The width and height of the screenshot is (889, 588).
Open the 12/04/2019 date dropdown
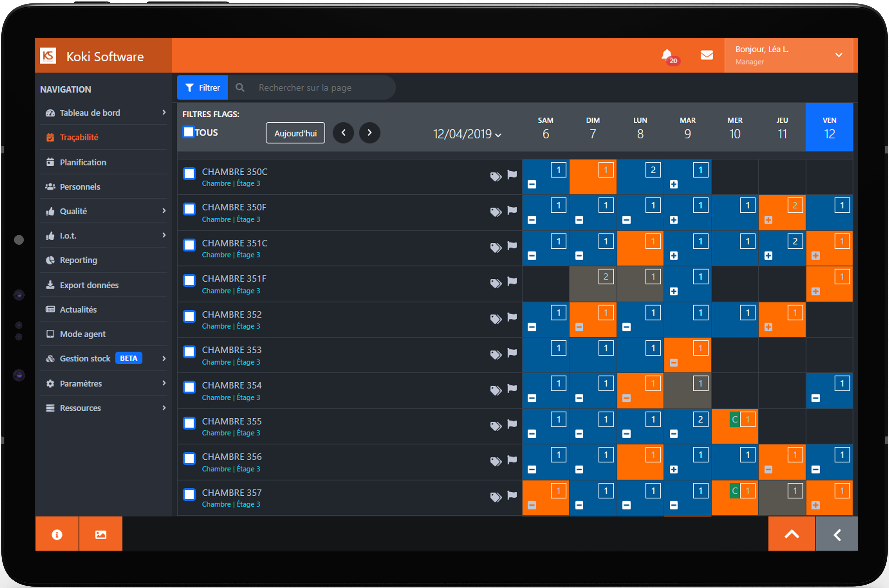[467, 134]
